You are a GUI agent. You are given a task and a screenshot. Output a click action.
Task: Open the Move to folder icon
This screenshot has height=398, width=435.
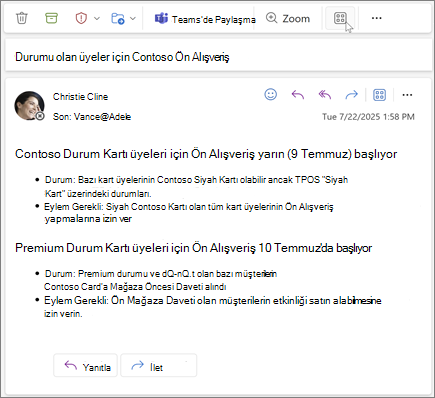tap(118, 18)
